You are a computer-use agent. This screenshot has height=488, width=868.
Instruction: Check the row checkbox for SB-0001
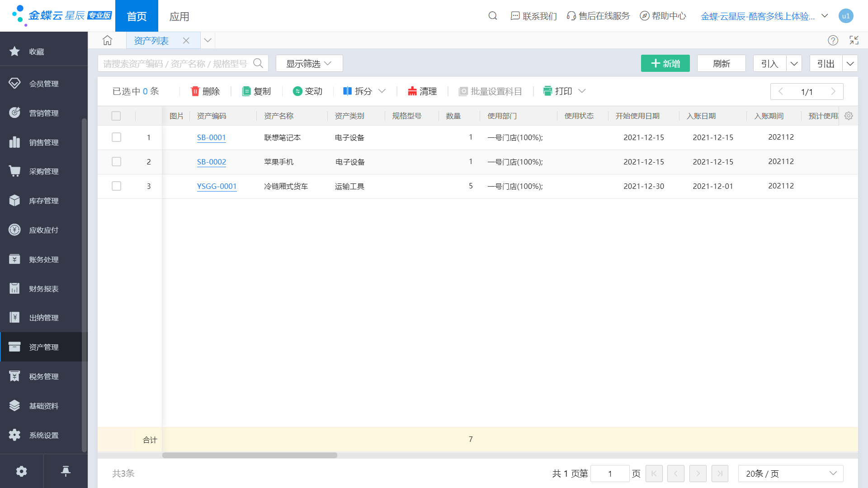116,137
